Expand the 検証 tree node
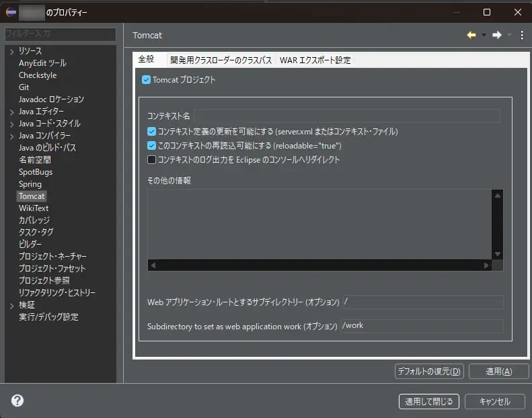 point(12,306)
